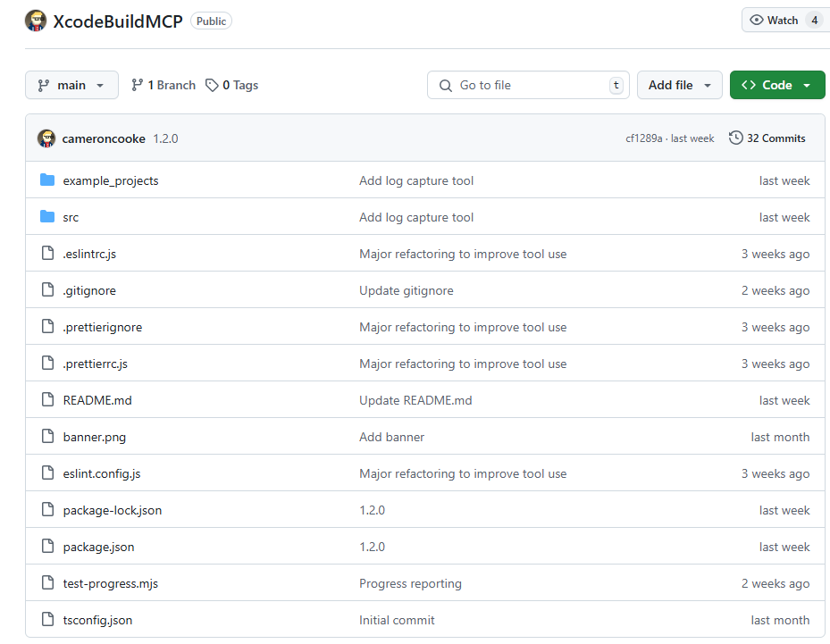The image size is (830, 644).
Task: Open the 'Update README.md' commit message
Action: 415,400
